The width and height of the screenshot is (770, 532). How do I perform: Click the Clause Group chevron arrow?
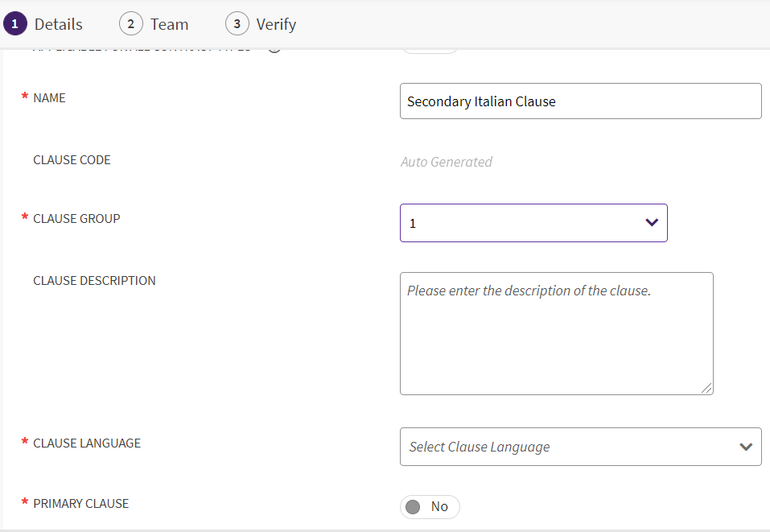point(652,223)
